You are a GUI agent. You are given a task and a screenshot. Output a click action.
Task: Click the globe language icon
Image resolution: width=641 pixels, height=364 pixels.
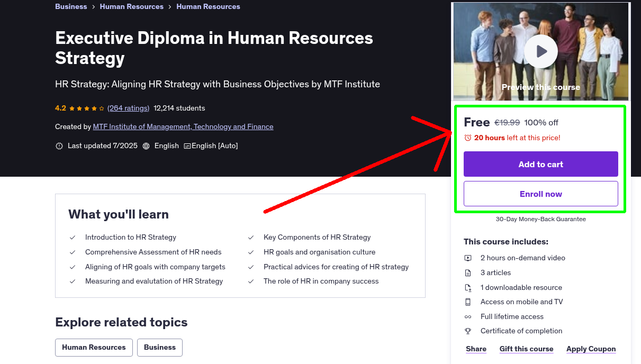(146, 146)
